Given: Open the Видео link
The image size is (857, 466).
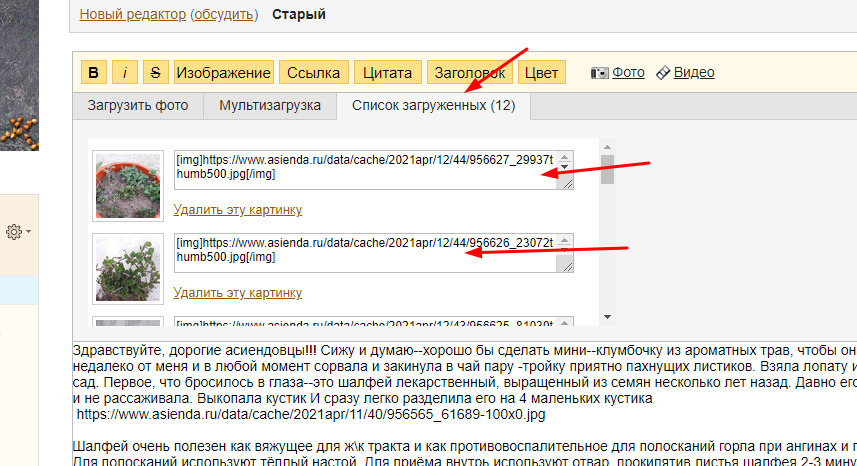Looking at the screenshot, I should [694, 72].
